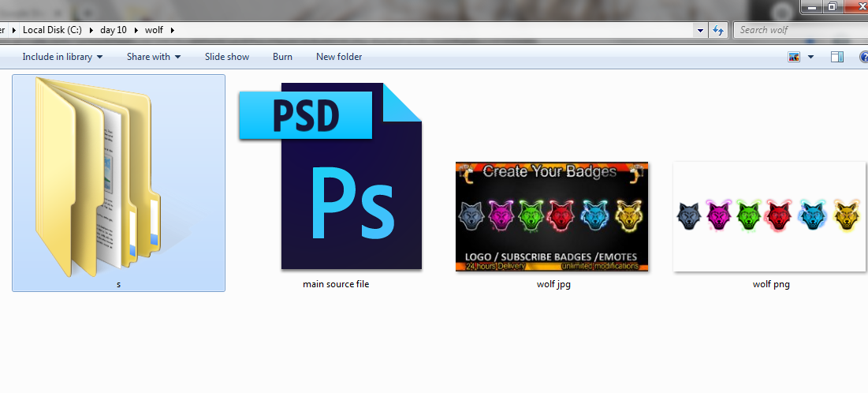Open the Share with dropdown menu
This screenshot has width=868, height=393.
(x=154, y=57)
